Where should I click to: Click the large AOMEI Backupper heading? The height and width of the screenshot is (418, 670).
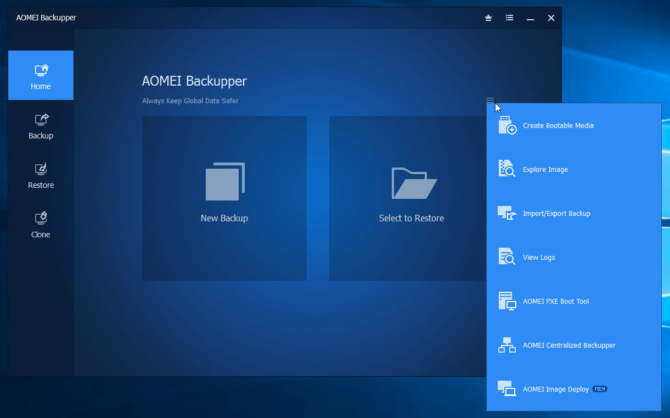(194, 81)
